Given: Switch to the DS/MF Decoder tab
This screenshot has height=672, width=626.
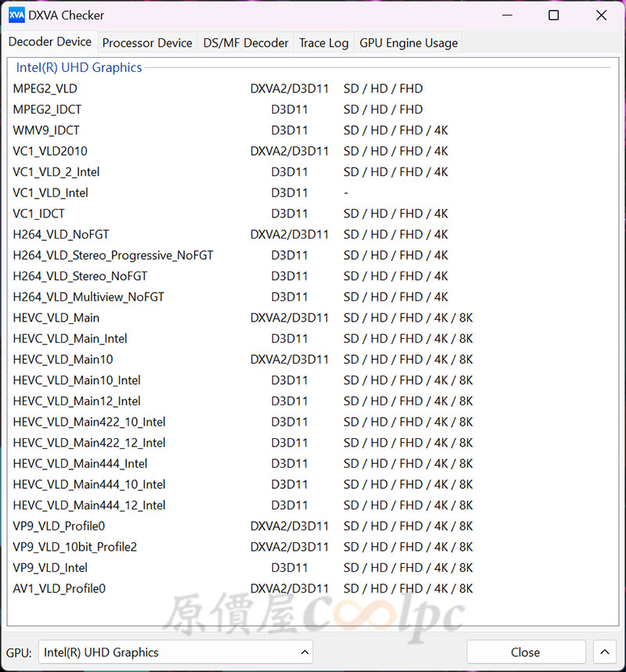Looking at the screenshot, I should (x=246, y=43).
